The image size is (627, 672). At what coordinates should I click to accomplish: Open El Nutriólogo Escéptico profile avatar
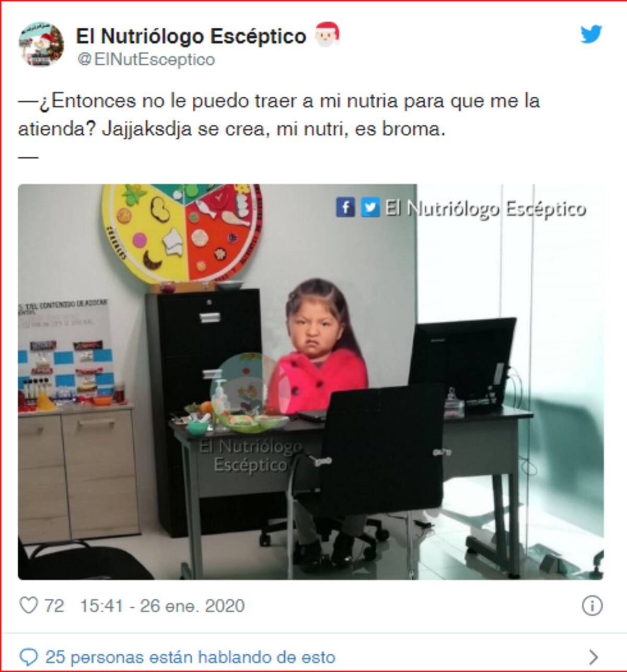(41, 44)
